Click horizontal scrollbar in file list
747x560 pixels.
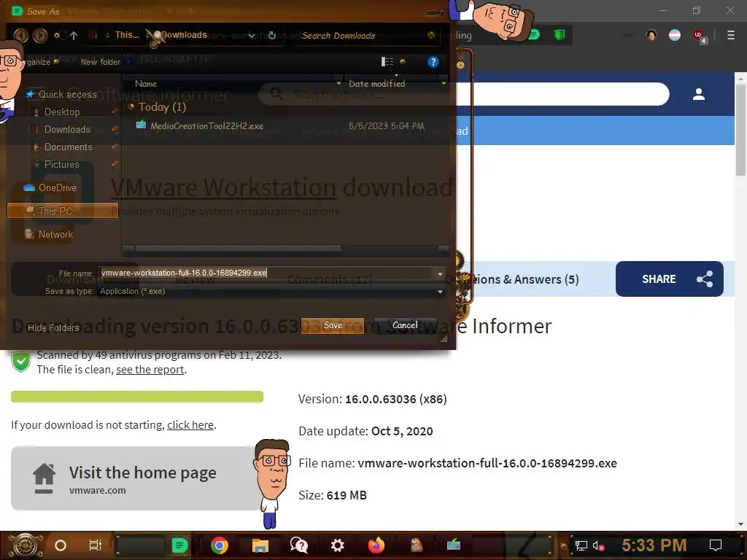tap(238, 249)
